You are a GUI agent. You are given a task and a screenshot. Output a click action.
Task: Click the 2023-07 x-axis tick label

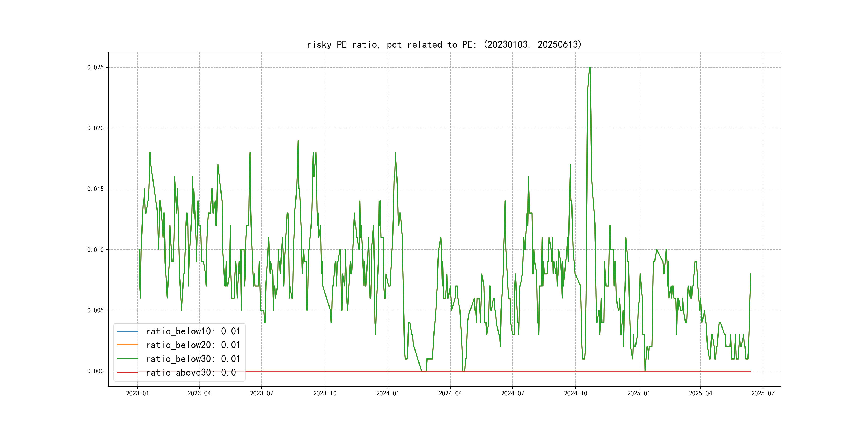[261, 393]
